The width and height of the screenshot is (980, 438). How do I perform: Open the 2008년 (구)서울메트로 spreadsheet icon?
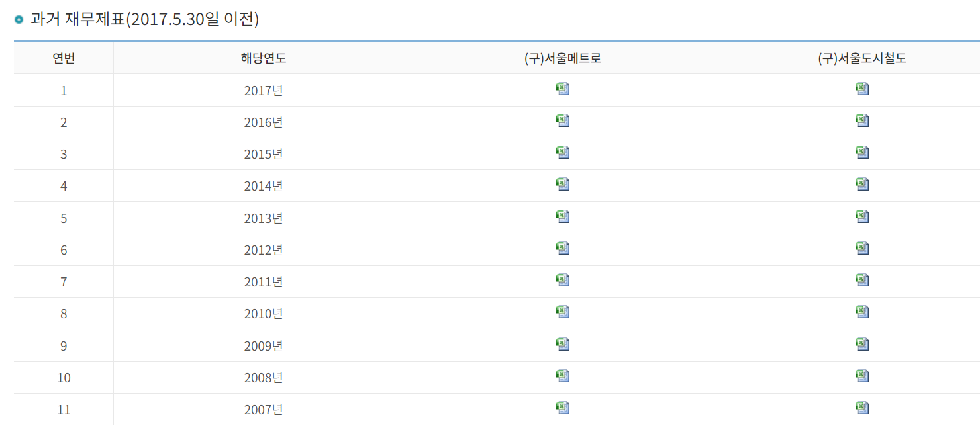click(563, 376)
